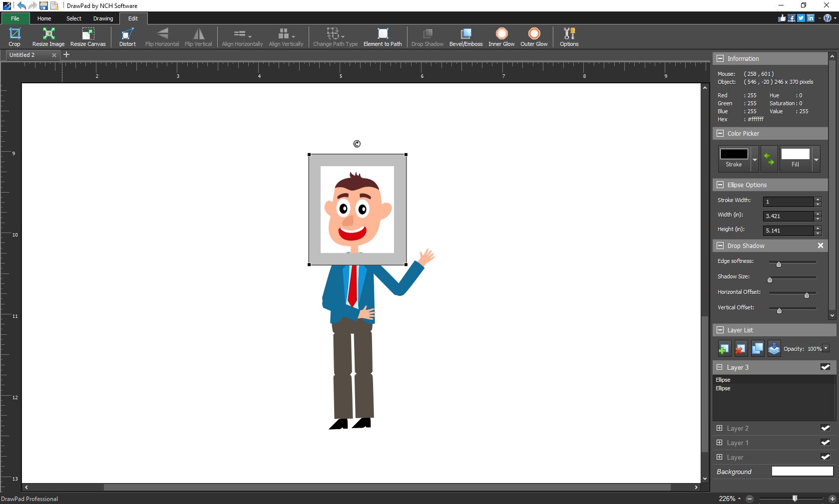Flip the selection horizontally
Viewport: 839px width, 504px height.
pos(161,36)
